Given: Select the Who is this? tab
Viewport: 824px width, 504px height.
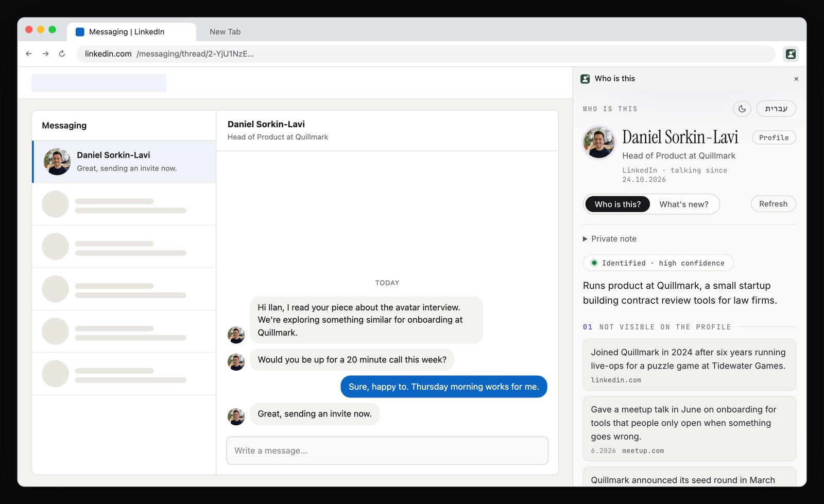Looking at the screenshot, I should tap(617, 204).
